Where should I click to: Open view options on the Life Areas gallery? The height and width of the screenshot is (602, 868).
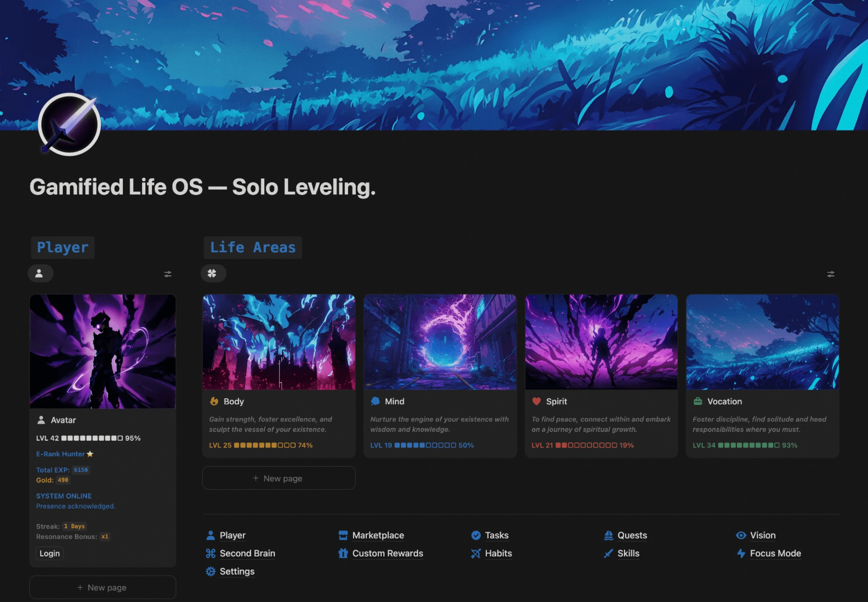click(831, 274)
